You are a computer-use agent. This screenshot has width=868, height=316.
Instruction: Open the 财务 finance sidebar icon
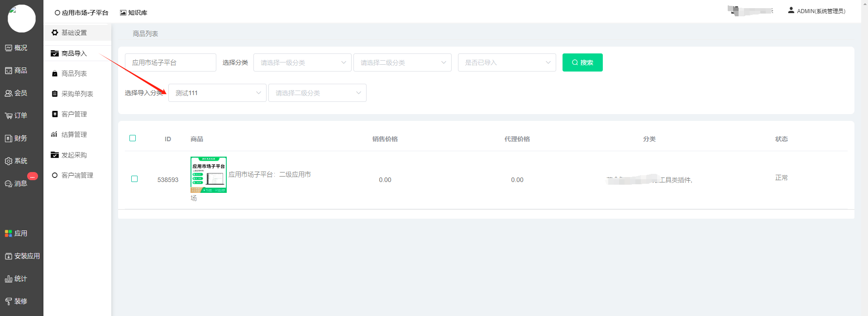click(x=9, y=139)
